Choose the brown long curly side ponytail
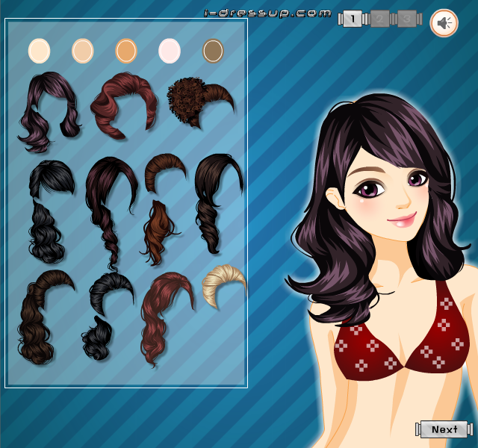 45,317
